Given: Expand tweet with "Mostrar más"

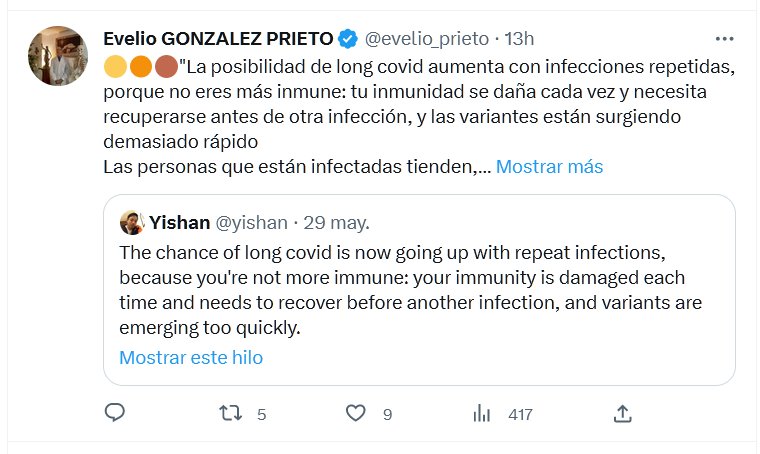Looking at the screenshot, I should pos(549,166).
